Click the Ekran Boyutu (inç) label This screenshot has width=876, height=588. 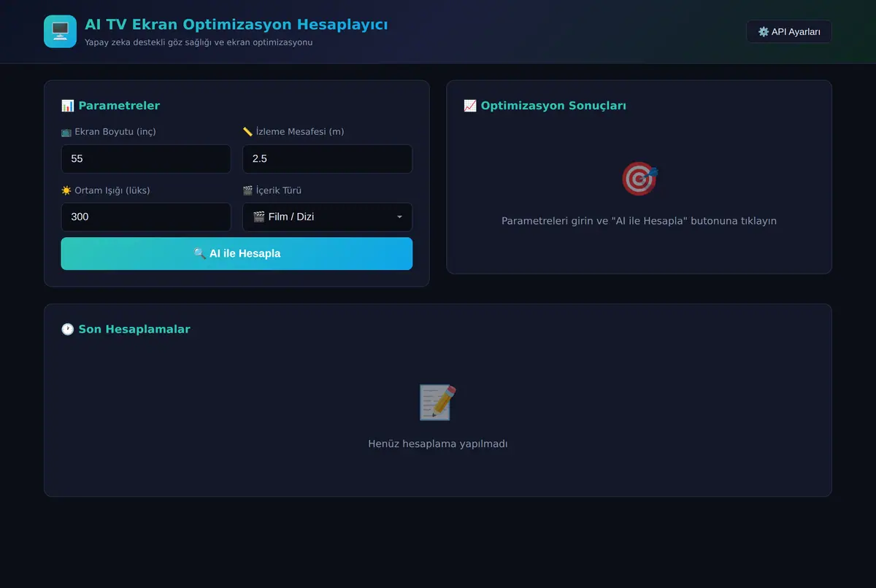tap(109, 131)
